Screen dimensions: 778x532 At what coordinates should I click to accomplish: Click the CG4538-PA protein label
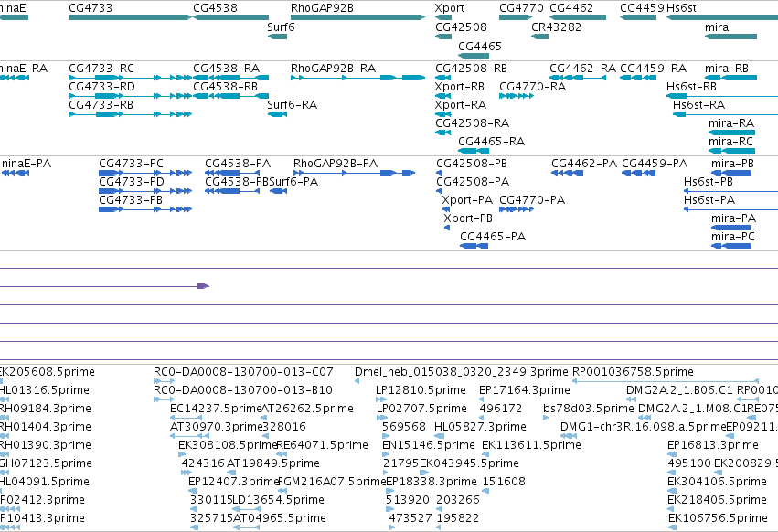238,164
